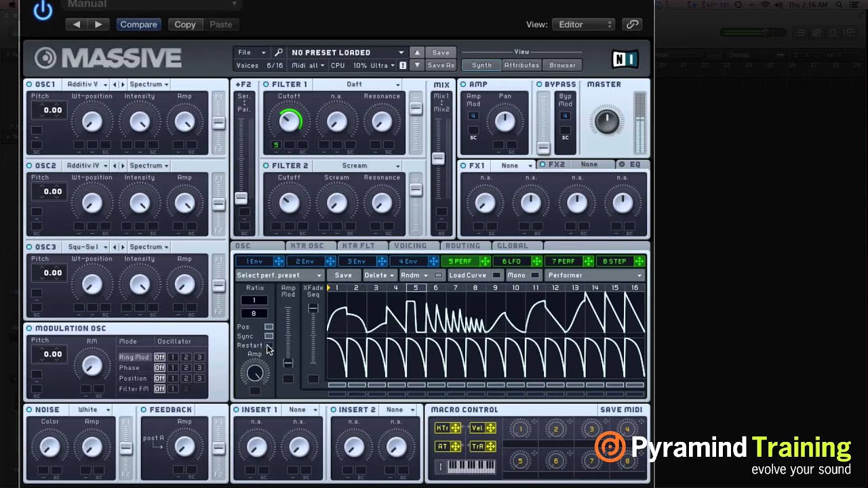Open Filter 2 type dropdown Scream
The width and height of the screenshot is (868, 488).
(357, 166)
